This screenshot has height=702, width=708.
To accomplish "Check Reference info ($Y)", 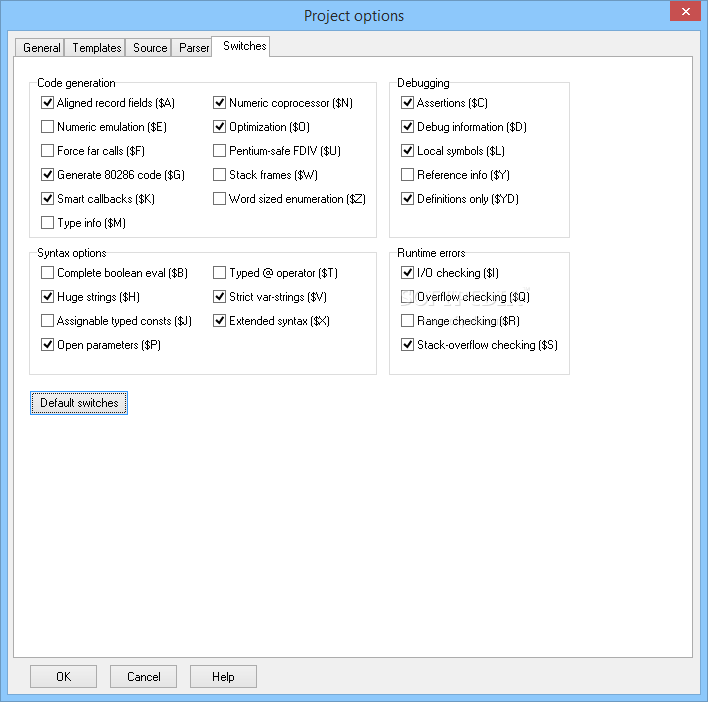I will [407, 175].
